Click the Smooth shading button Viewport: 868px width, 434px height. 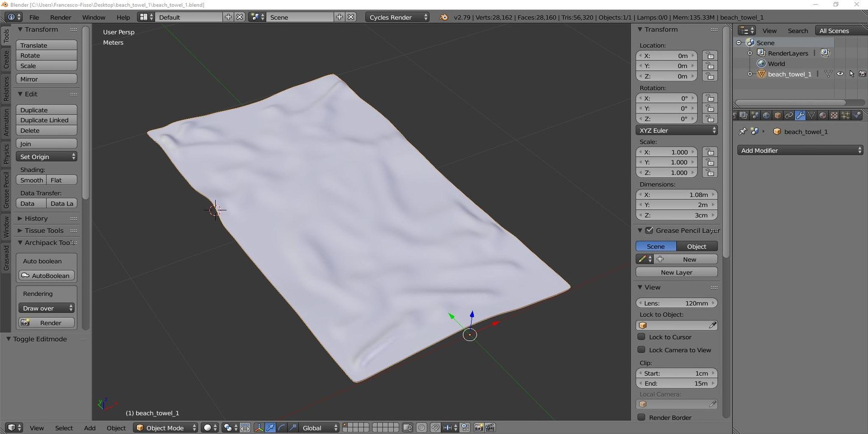[31, 180]
